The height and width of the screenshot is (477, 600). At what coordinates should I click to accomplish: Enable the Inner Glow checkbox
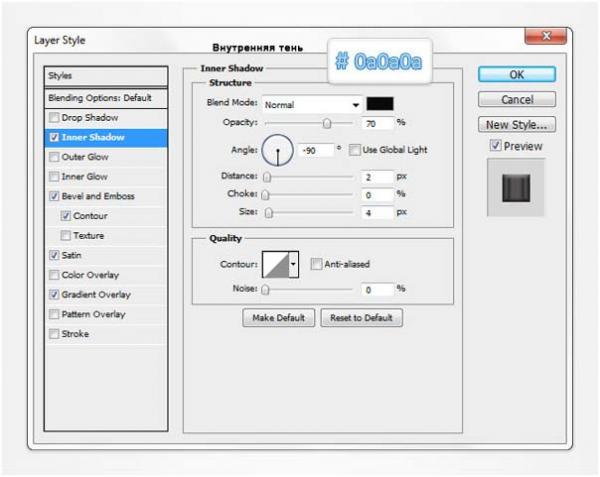[x=54, y=176]
